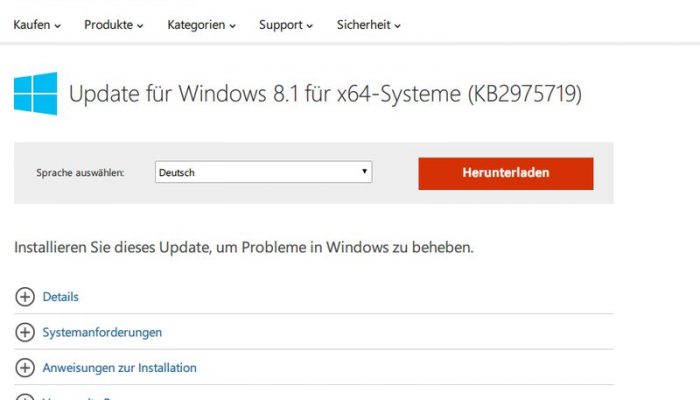This screenshot has height=400, width=700.
Task: Expand Details with the plus circle icon
Action: [25, 296]
